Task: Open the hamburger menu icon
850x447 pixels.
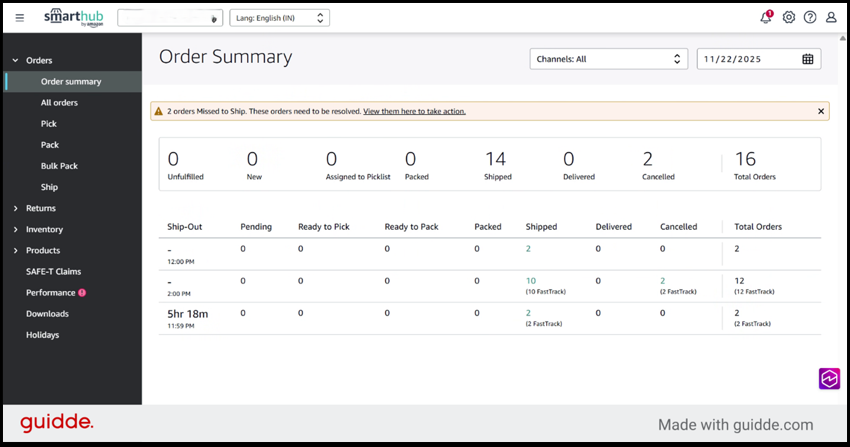Action: coord(20,18)
